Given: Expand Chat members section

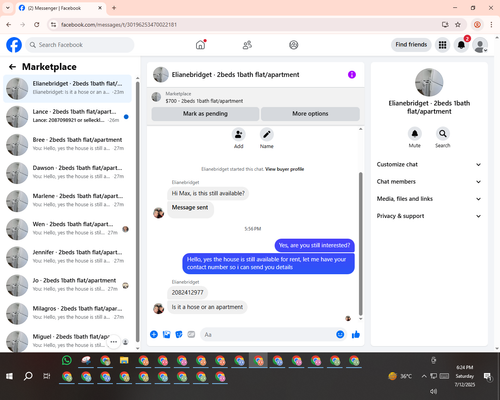Looking at the screenshot, I should (x=429, y=182).
